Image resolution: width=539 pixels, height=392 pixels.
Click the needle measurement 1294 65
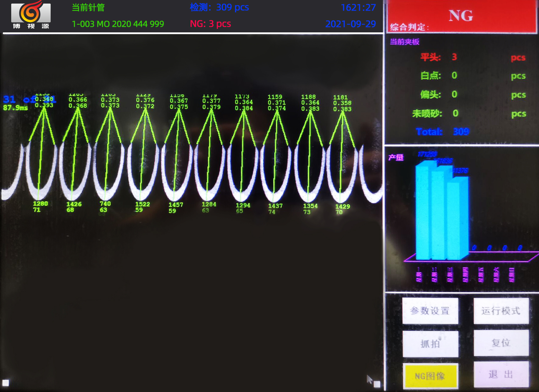pos(243,208)
